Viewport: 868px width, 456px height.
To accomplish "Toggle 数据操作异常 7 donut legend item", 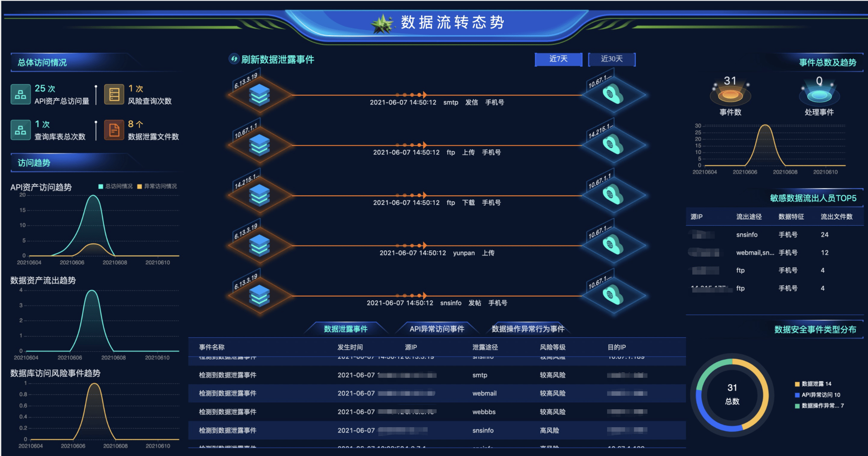I will click(x=819, y=405).
